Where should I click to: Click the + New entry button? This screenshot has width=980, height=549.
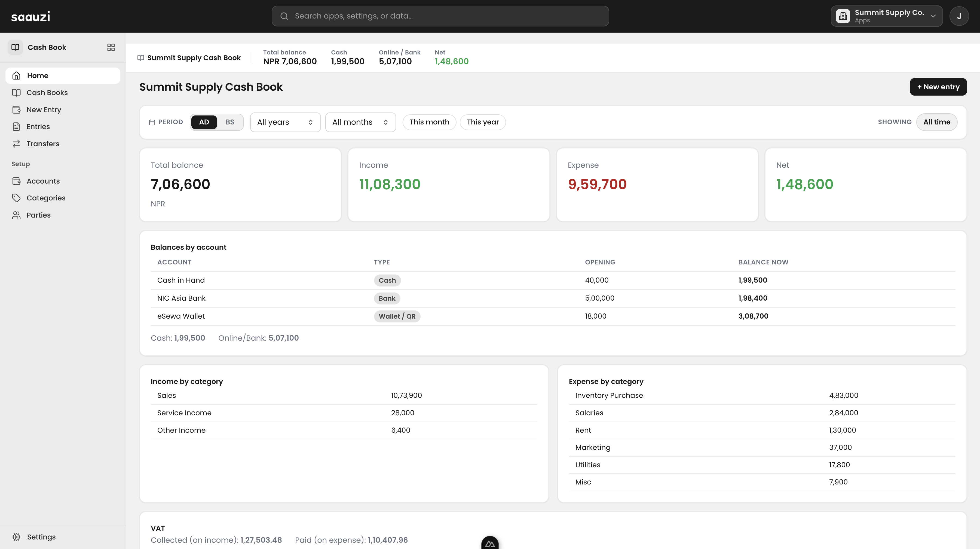[x=938, y=87]
